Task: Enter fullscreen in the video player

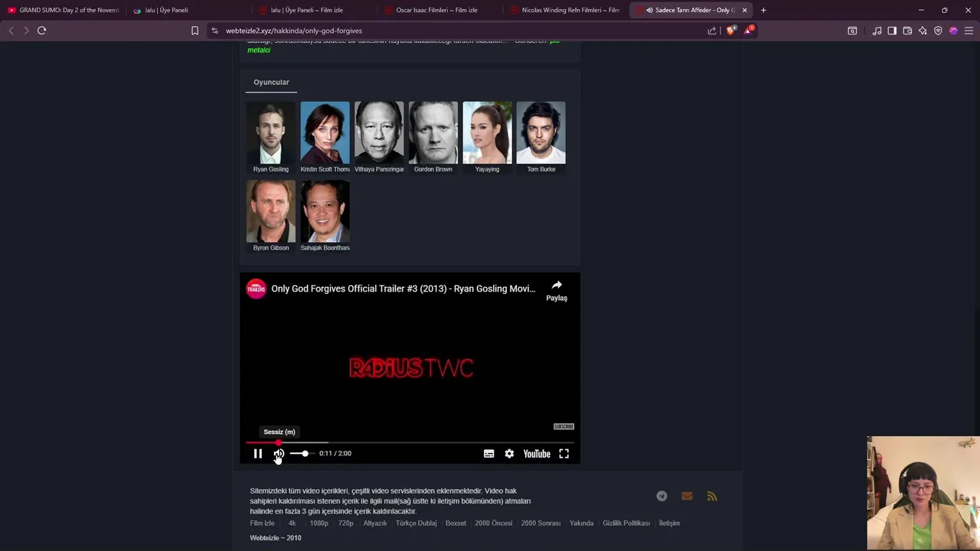Action: point(563,454)
